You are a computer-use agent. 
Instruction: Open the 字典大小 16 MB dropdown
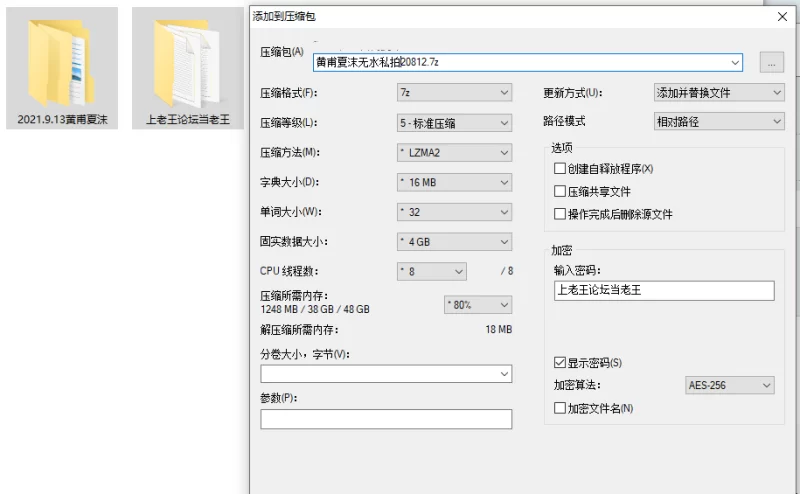pyautogui.click(x=454, y=182)
